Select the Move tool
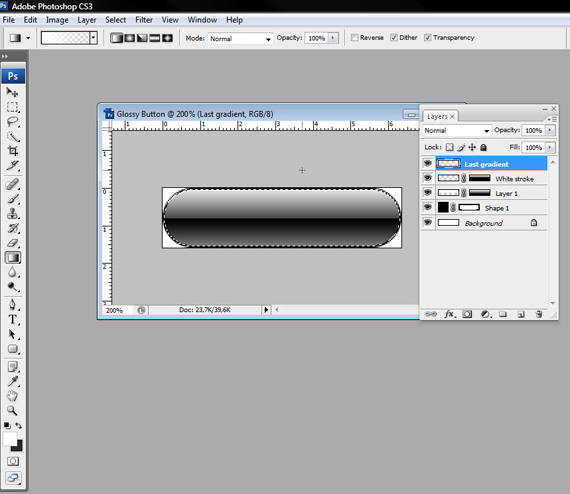570x494 pixels. click(x=12, y=92)
